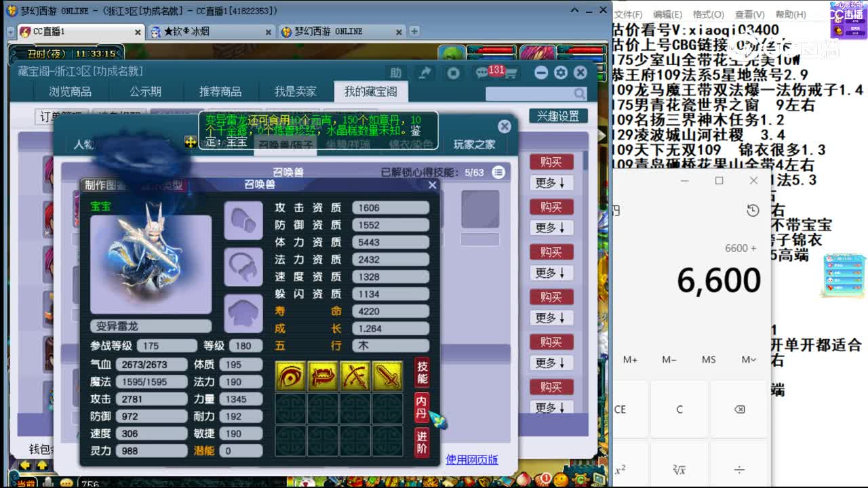Switch to 我是卖家 tab

click(x=295, y=91)
